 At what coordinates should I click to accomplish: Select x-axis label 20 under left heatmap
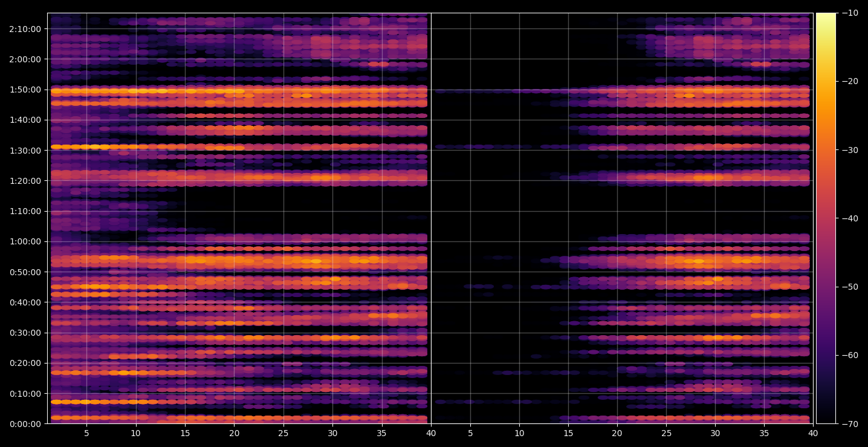pos(234,434)
